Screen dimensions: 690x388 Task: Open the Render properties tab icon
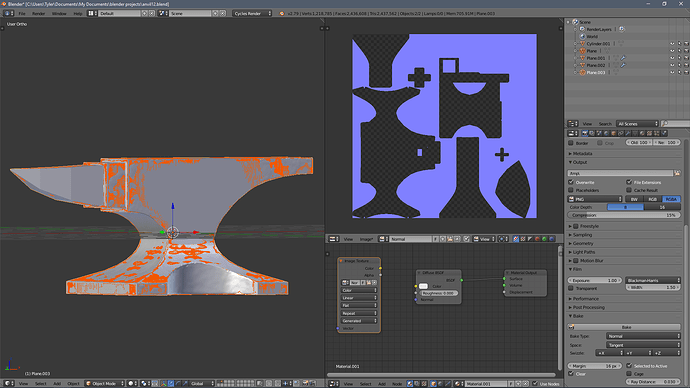pos(585,133)
